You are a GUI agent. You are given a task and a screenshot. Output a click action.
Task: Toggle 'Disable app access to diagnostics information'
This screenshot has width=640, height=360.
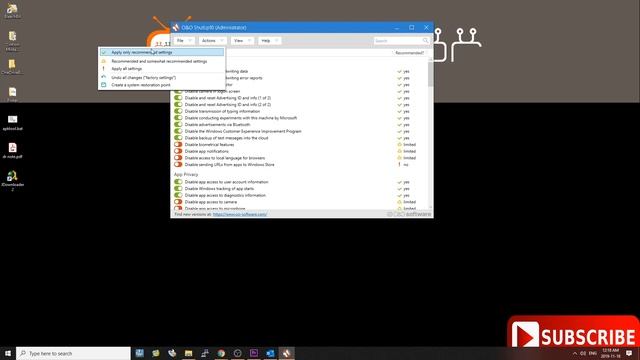coord(178,195)
